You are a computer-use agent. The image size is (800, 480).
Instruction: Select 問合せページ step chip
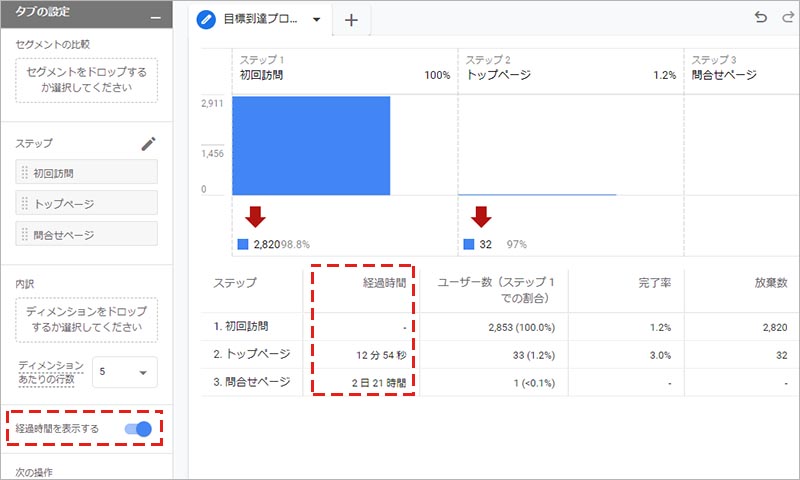point(86,234)
